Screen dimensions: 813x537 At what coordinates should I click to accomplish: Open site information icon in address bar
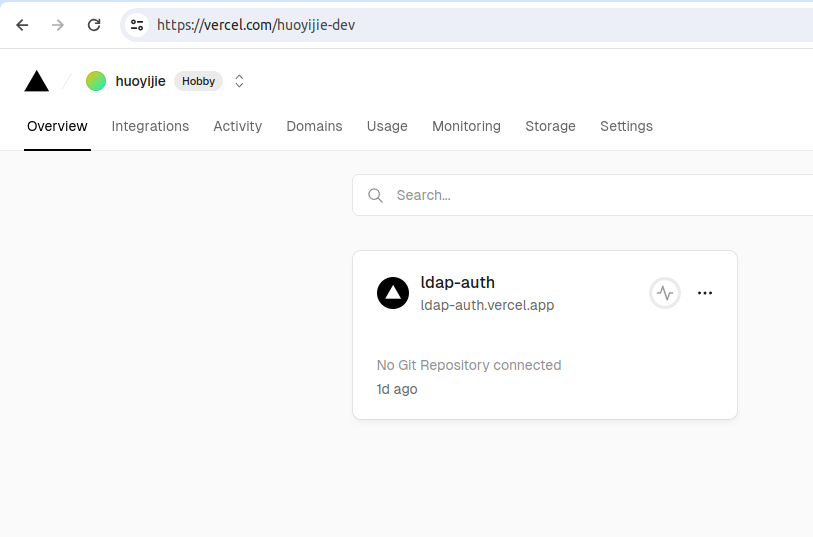tap(137, 25)
